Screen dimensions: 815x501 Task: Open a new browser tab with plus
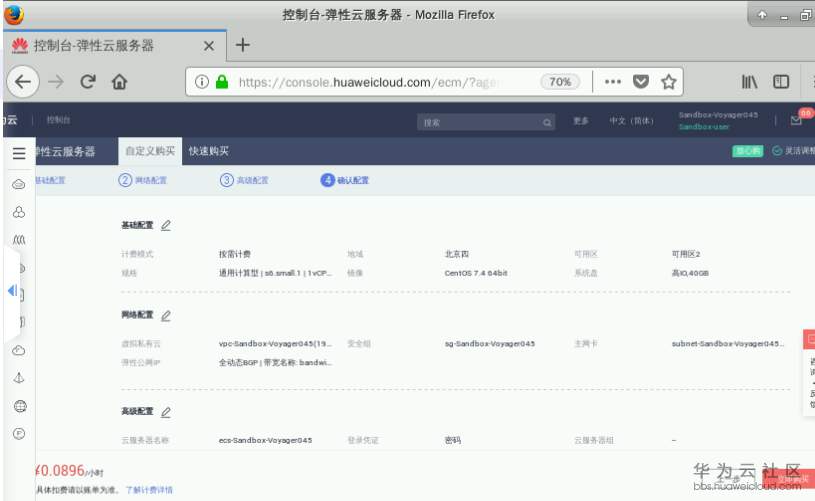pos(243,45)
